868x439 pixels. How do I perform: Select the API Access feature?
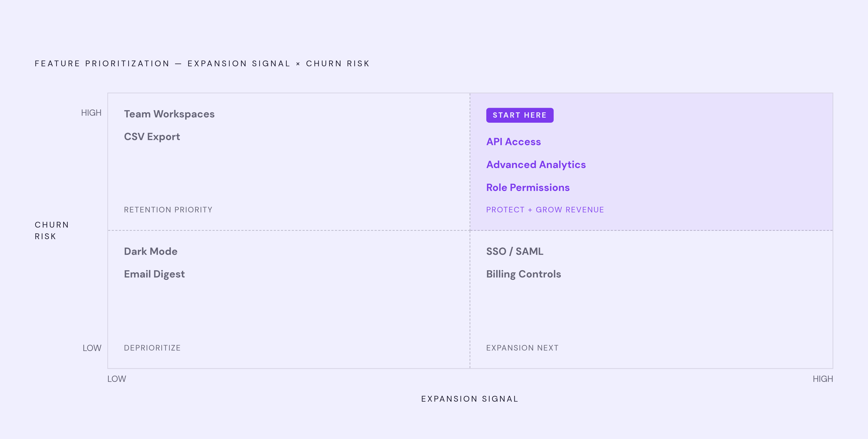(514, 142)
